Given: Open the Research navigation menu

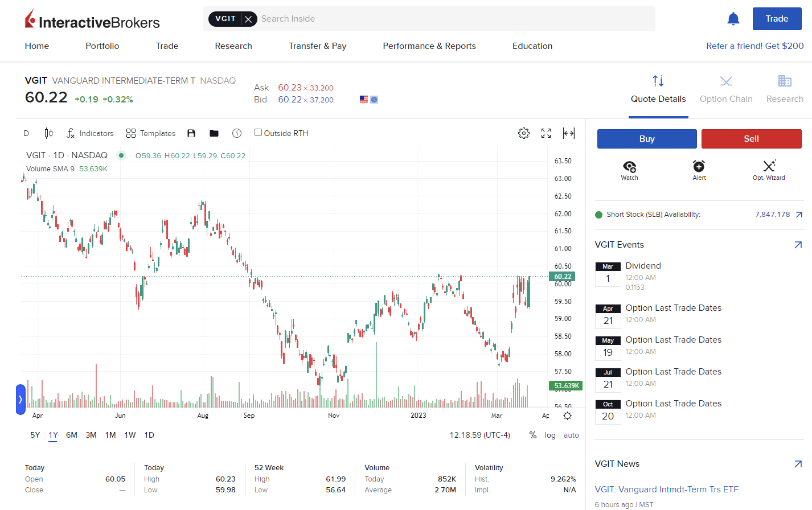Looking at the screenshot, I should coord(233,46).
